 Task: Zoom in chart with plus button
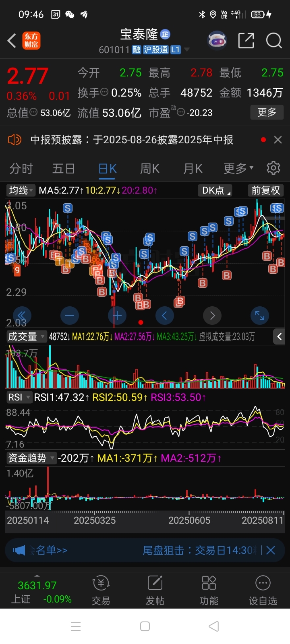117,316
